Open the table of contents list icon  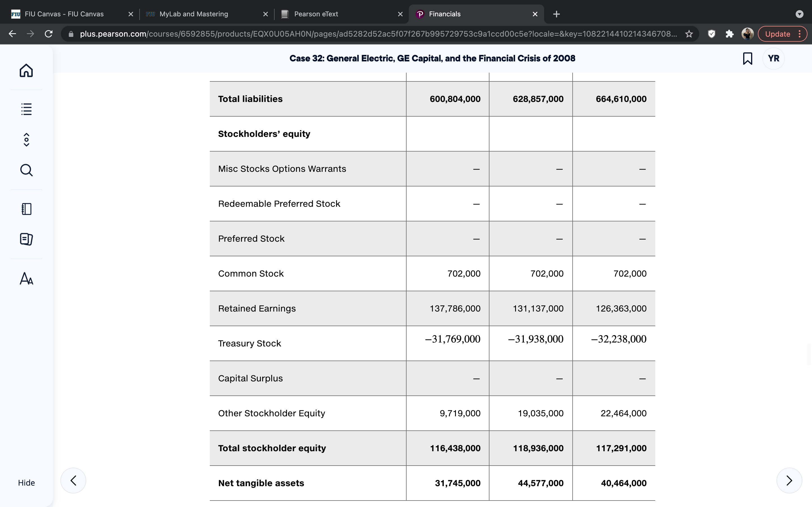click(x=26, y=109)
